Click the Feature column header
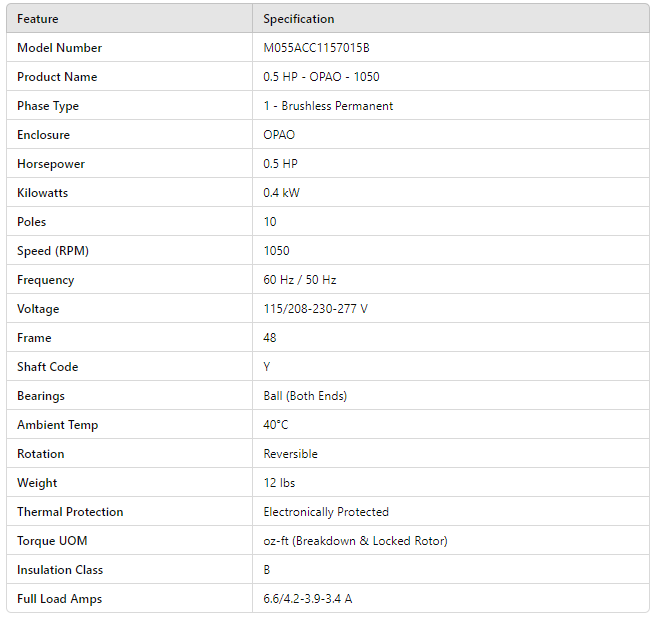The height and width of the screenshot is (621, 659). point(38,19)
